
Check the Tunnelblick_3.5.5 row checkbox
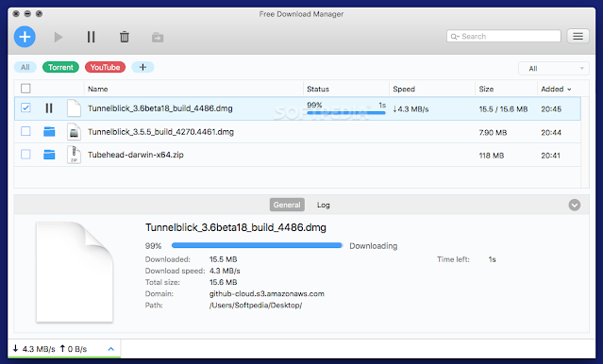(x=25, y=131)
